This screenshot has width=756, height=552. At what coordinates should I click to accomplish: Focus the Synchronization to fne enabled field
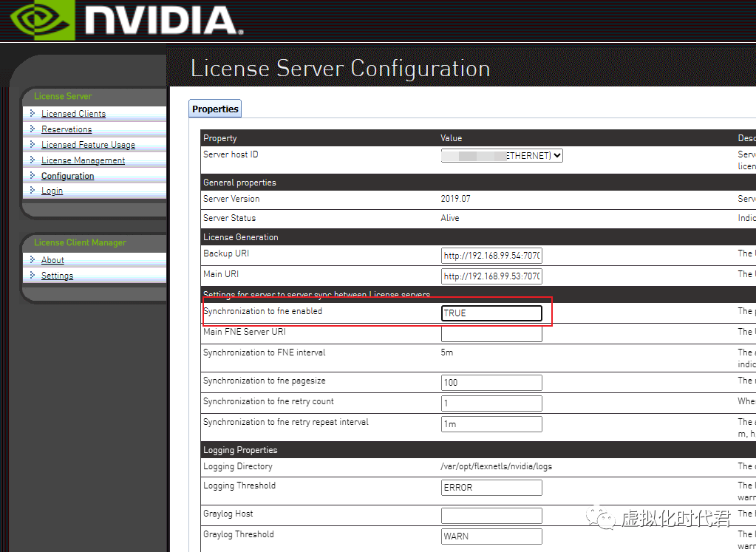click(491, 313)
